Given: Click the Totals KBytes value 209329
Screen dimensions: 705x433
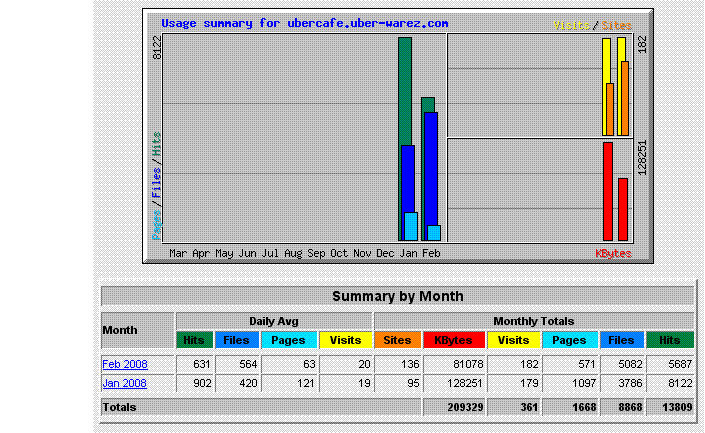Looking at the screenshot, I should point(465,407).
